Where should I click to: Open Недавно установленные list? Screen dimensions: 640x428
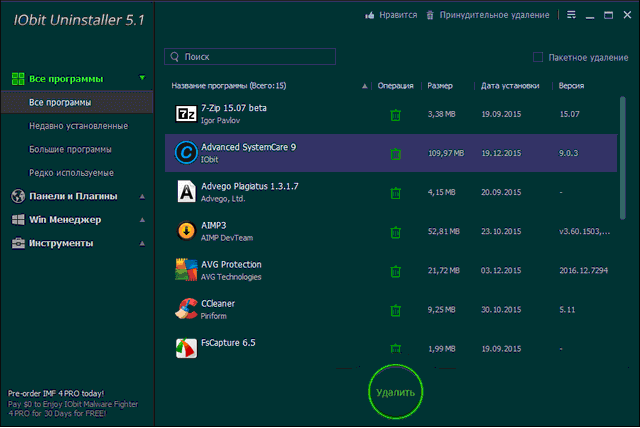pos(78,126)
